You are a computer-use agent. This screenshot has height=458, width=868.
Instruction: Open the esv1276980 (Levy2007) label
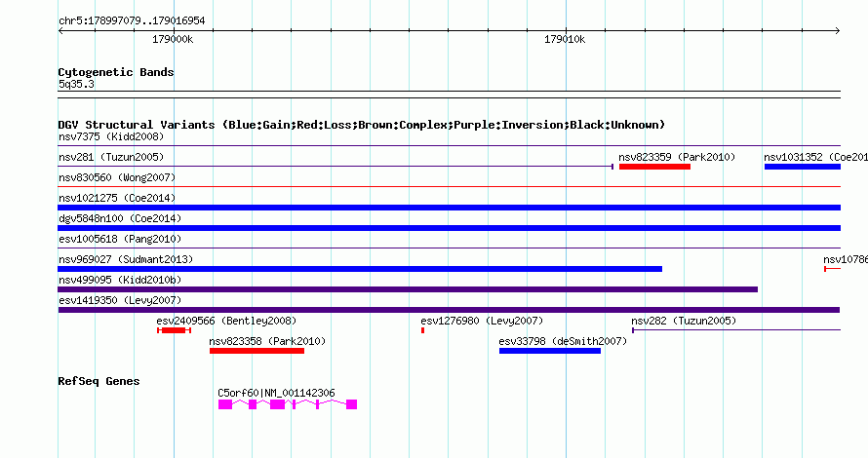[x=482, y=321]
